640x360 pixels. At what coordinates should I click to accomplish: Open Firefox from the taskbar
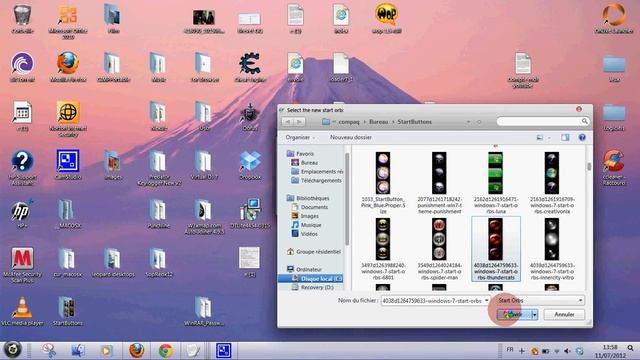point(136,351)
